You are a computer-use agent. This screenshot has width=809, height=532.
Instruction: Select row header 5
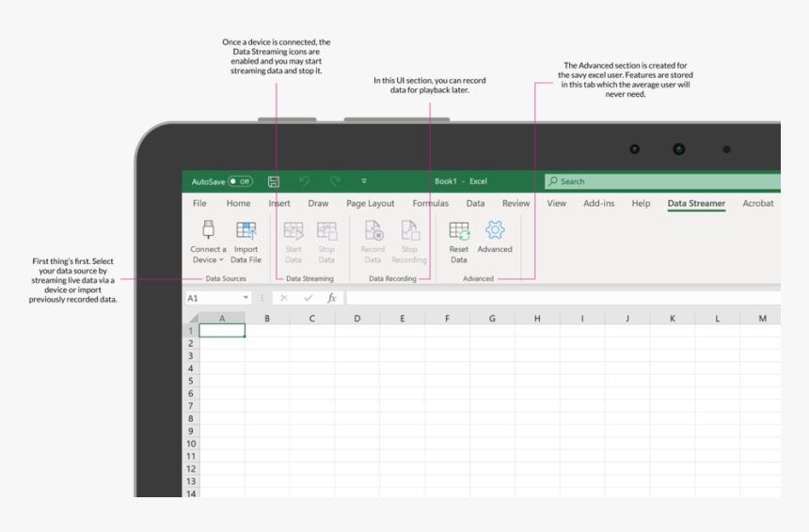(x=191, y=381)
